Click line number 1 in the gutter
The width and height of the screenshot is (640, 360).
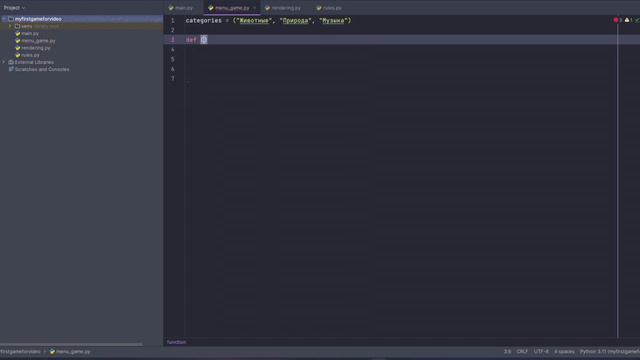pyautogui.click(x=173, y=20)
